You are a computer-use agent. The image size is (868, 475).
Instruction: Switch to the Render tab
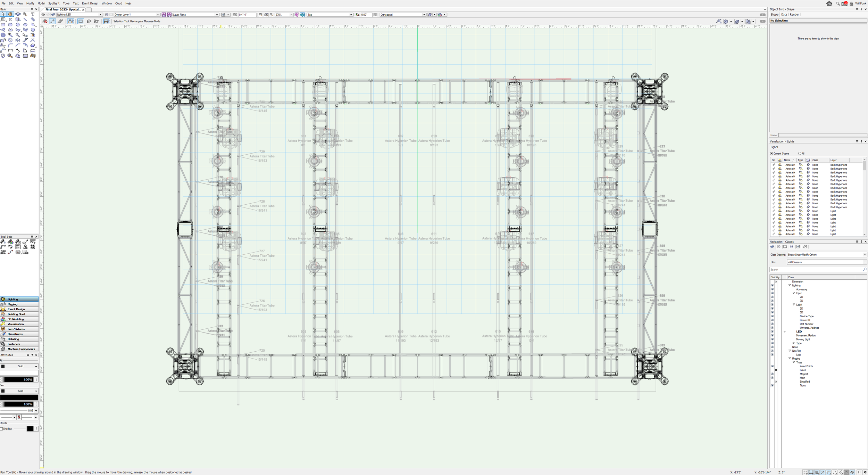794,15
